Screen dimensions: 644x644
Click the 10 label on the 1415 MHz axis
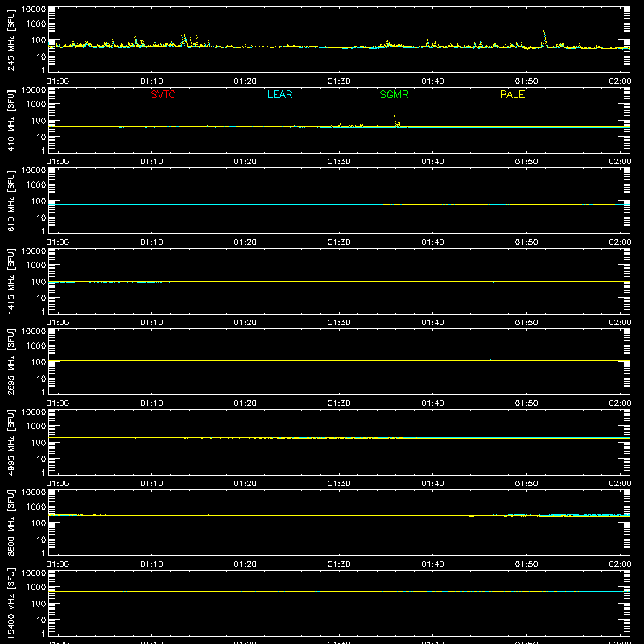click(x=41, y=298)
